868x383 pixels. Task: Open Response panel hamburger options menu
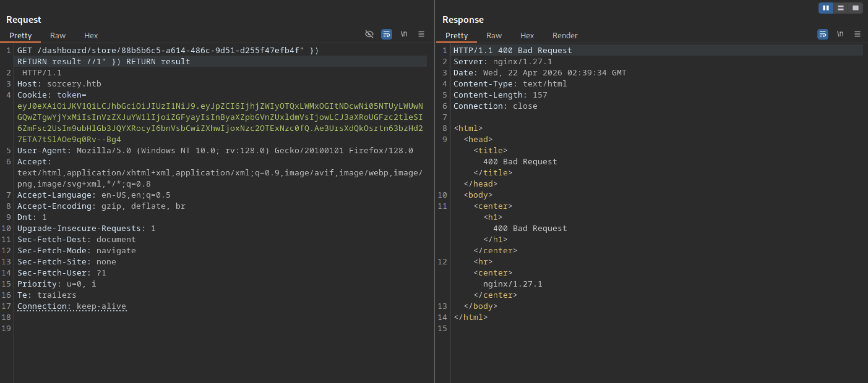point(857,34)
